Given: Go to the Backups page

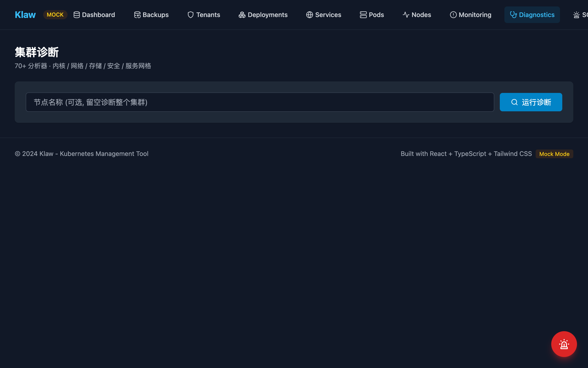Looking at the screenshot, I should (x=151, y=15).
